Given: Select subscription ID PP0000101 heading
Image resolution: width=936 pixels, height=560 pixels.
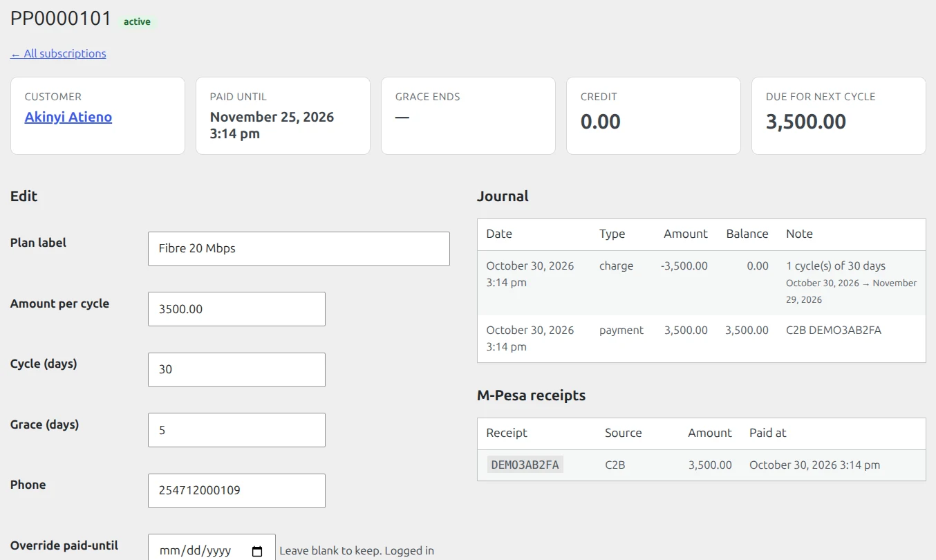Looking at the screenshot, I should [61, 19].
